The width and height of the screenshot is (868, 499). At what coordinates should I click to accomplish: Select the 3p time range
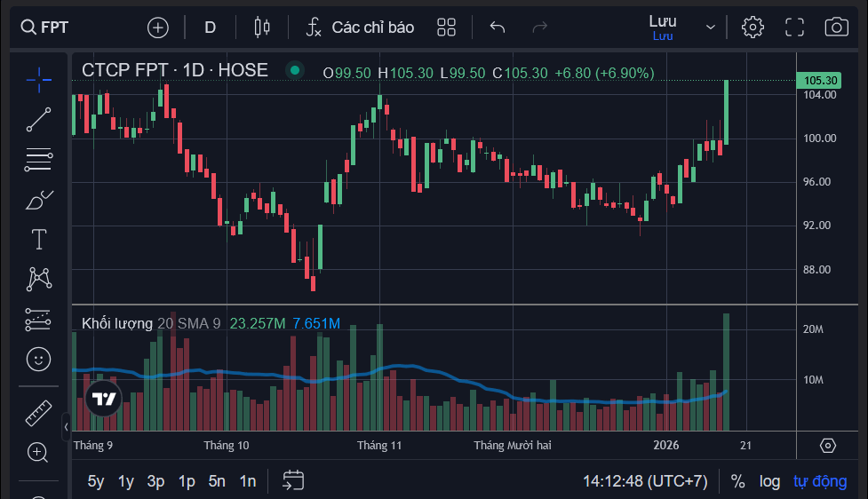155,481
